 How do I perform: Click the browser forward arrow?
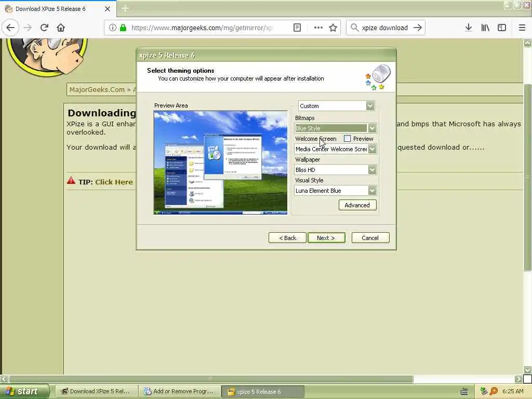28,28
